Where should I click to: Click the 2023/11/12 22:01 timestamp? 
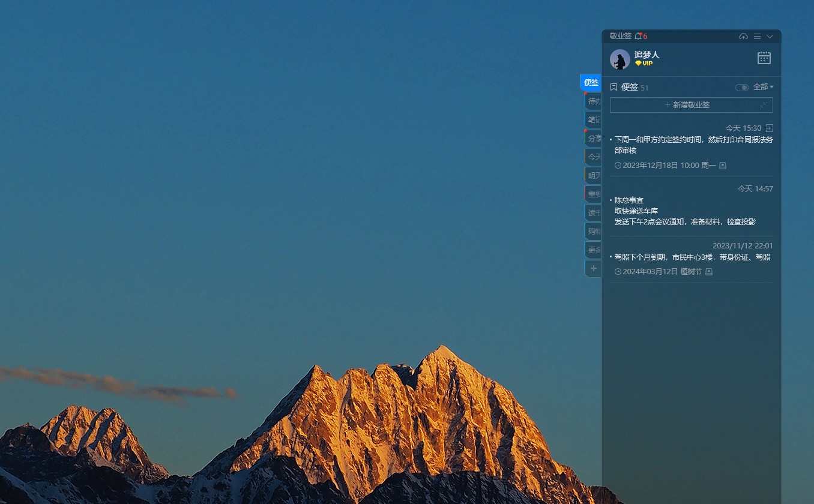click(x=743, y=245)
